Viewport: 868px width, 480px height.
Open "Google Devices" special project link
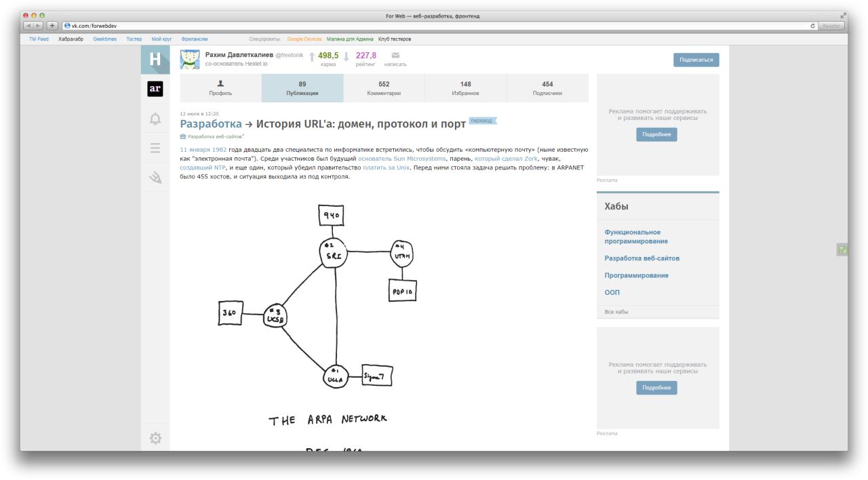point(305,39)
